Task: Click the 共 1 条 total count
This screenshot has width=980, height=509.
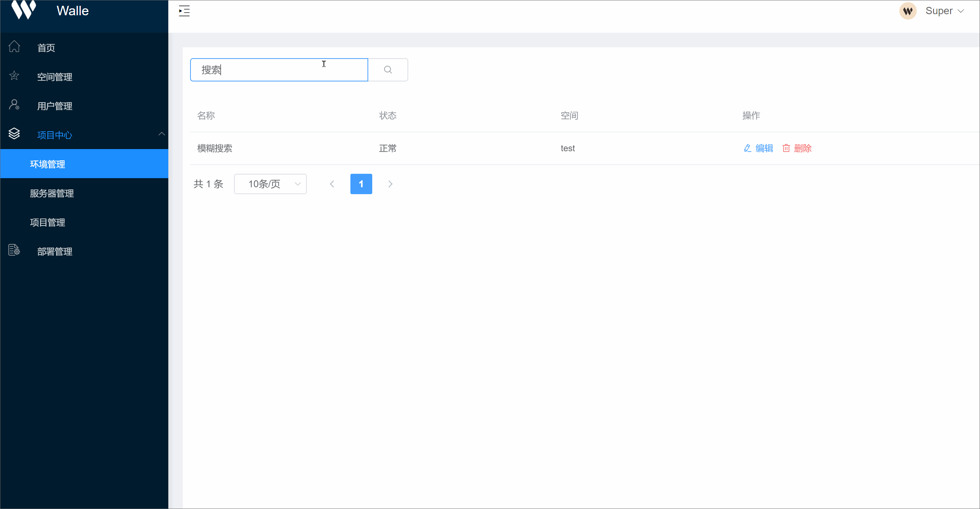Action: point(208,184)
